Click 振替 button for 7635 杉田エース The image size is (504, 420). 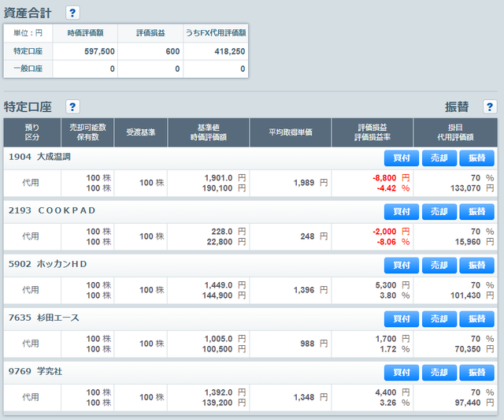(x=476, y=319)
